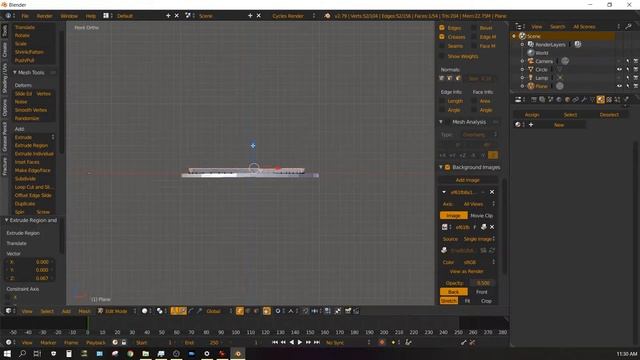Open the Help menu
Viewport: 640px width, 360px height.
(91, 16)
